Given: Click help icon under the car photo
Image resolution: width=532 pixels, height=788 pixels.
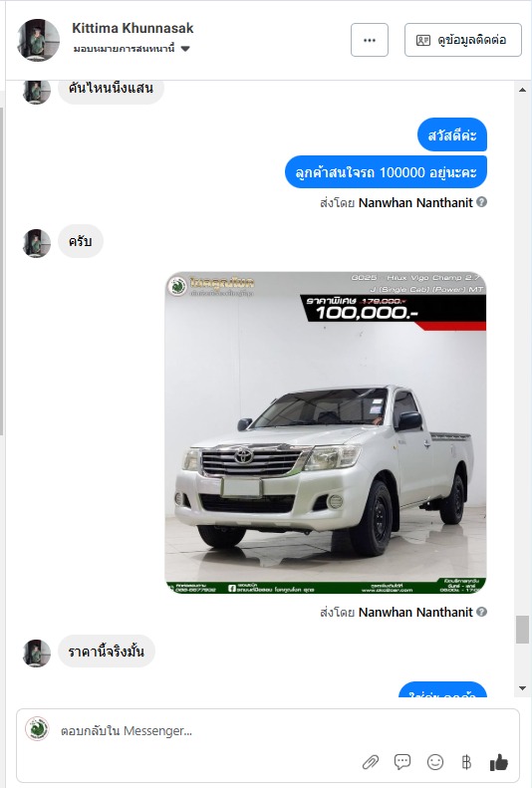Looking at the screenshot, I should 481,612.
